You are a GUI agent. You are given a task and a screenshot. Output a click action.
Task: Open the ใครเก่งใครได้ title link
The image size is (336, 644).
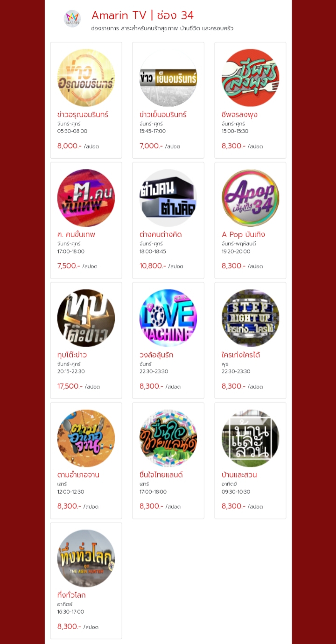pyautogui.click(x=241, y=355)
